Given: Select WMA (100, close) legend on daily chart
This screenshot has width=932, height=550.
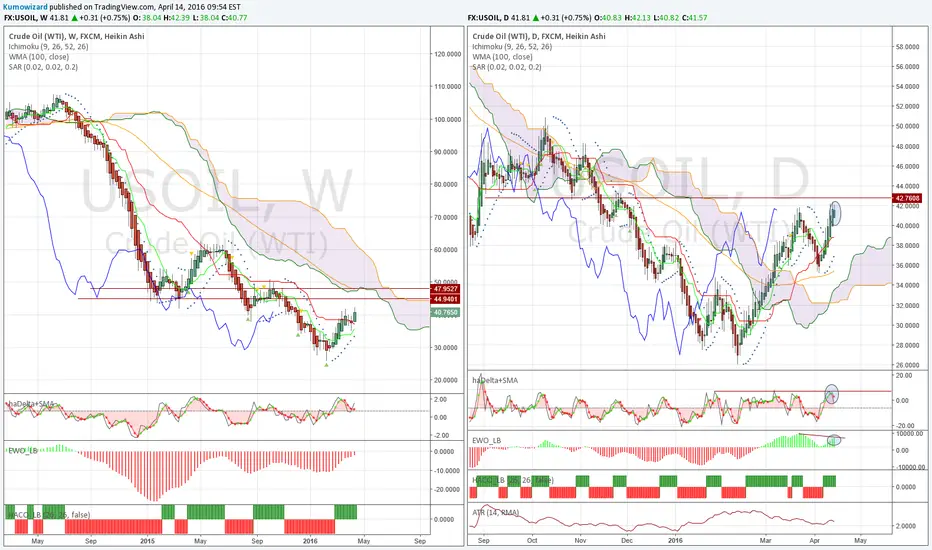Looking at the screenshot, I should (502, 56).
